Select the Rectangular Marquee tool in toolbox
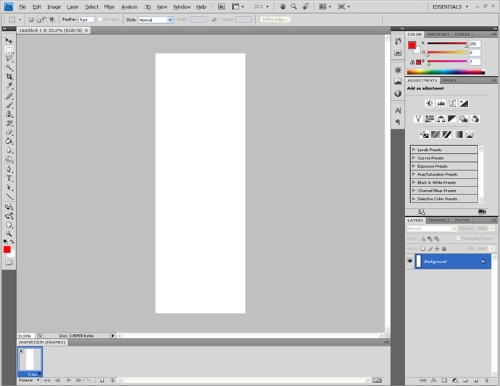The height and width of the screenshot is (386, 500). tap(9, 50)
